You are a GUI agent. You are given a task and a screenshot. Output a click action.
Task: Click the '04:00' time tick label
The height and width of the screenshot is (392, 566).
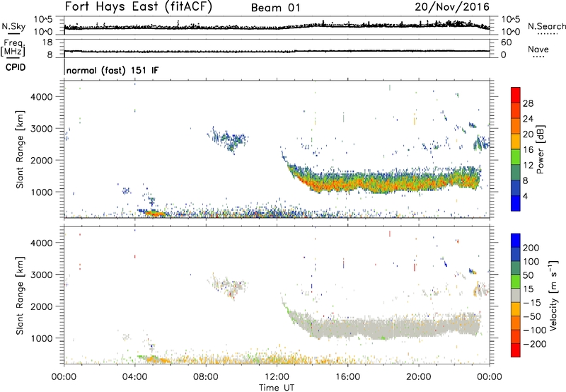click(135, 377)
